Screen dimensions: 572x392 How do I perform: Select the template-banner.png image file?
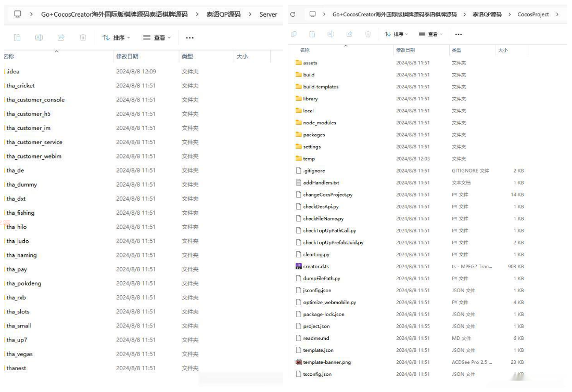tap(326, 362)
